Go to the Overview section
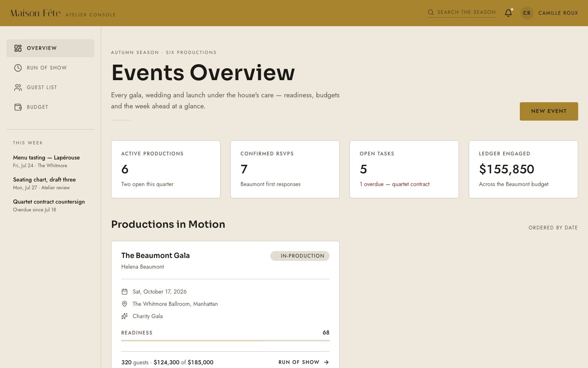The width and height of the screenshot is (588, 368). [x=50, y=48]
